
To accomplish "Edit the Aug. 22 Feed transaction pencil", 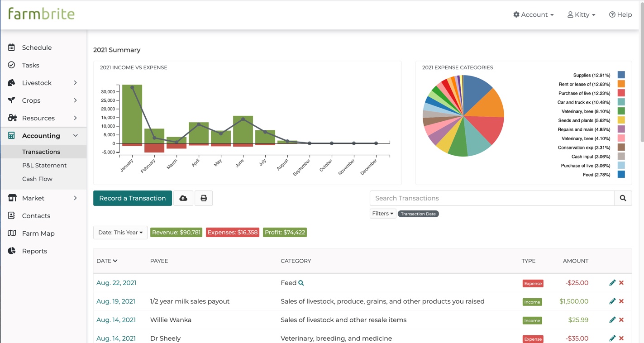I will coord(612,283).
